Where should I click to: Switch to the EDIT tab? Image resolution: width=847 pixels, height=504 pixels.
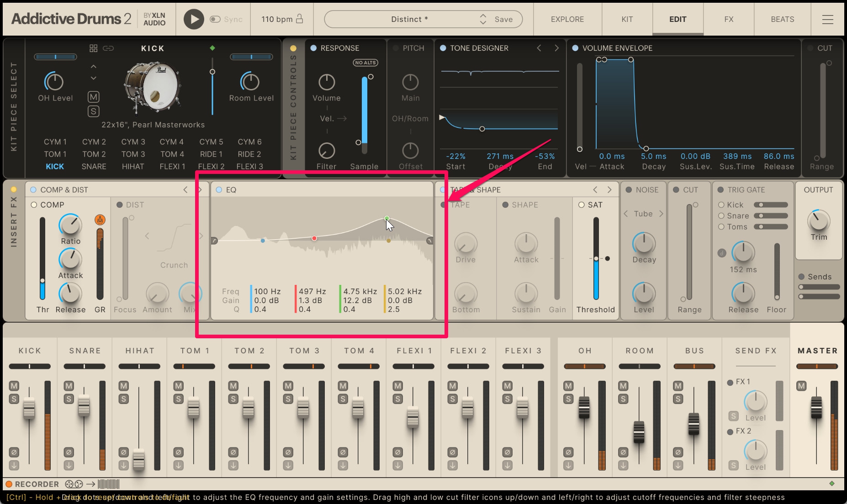click(678, 19)
